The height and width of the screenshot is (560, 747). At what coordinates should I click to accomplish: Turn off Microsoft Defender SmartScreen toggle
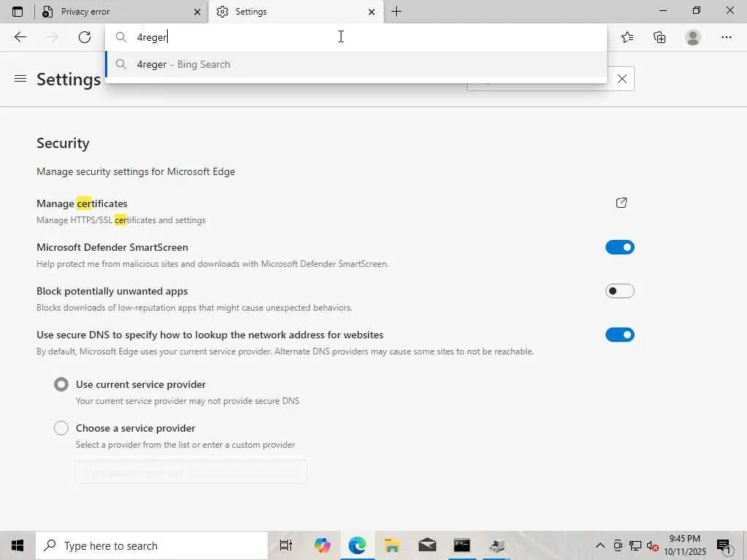620,247
